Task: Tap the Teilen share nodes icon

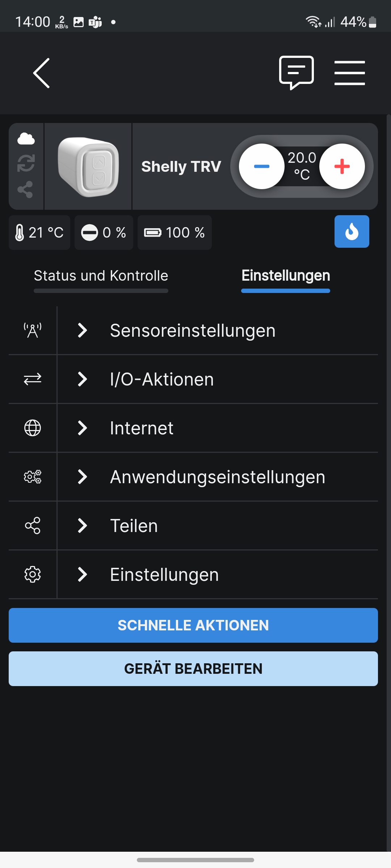Action: pyautogui.click(x=33, y=526)
